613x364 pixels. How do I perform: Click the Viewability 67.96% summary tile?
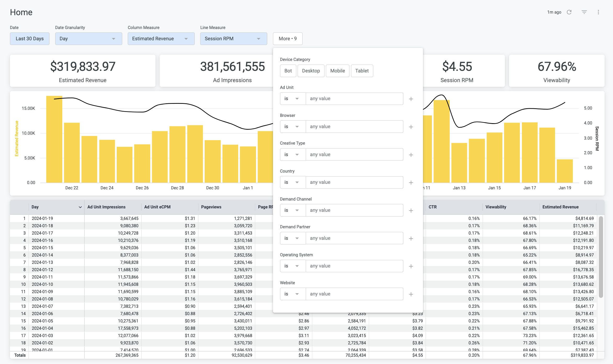pyautogui.click(x=557, y=71)
